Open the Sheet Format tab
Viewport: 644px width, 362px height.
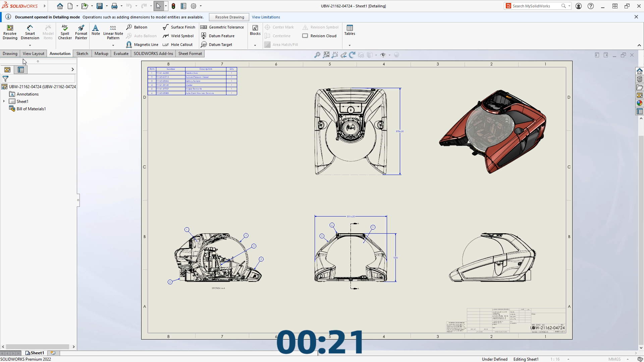pyautogui.click(x=190, y=54)
